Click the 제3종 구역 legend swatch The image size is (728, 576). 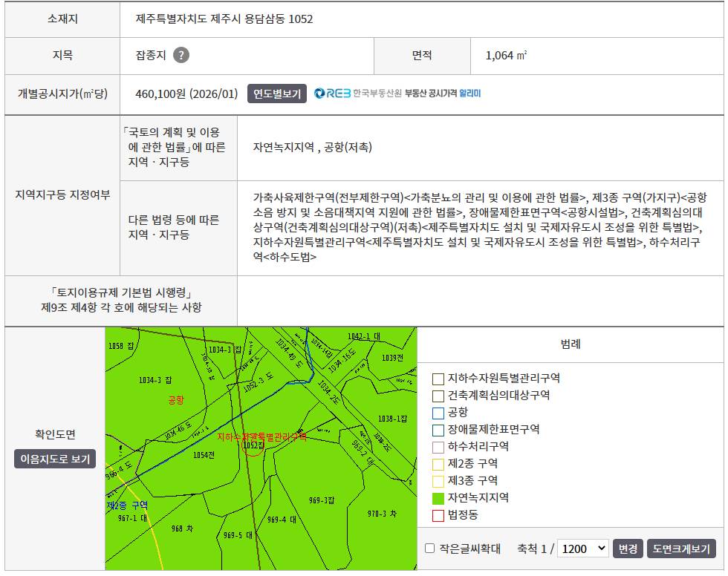click(438, 482)
